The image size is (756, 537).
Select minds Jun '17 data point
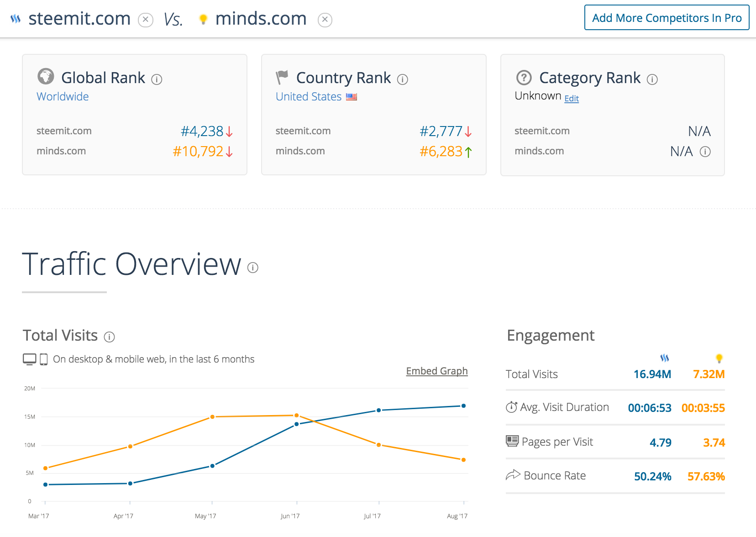297,415
